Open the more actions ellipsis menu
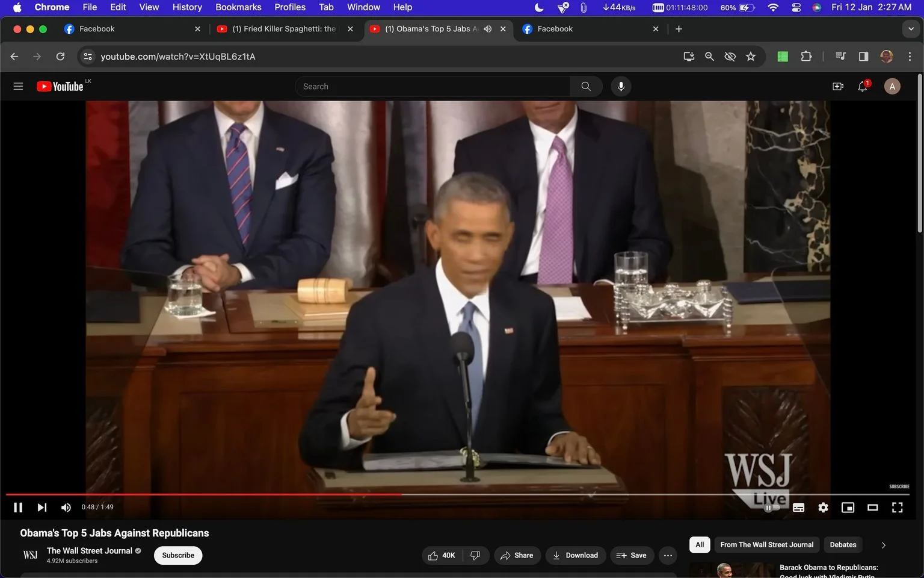Screen dimensions: 924x578 pos(668,555)
